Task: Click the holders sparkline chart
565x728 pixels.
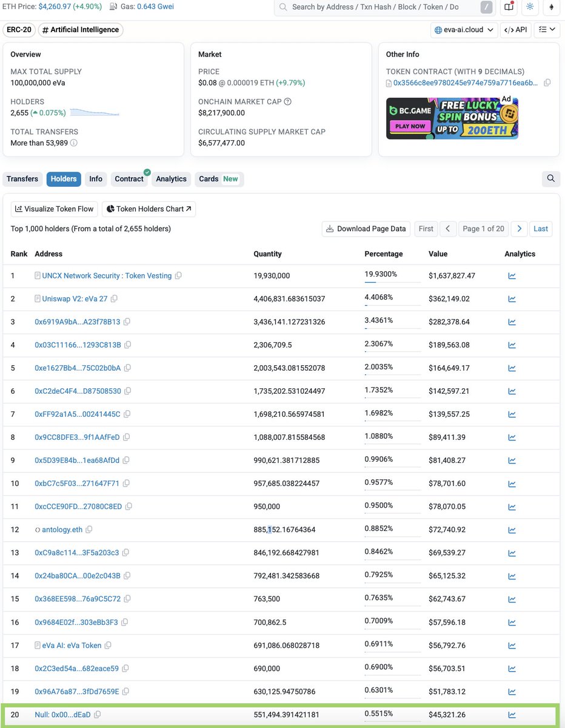Action: pyautogui.click(x=95, y=112)
